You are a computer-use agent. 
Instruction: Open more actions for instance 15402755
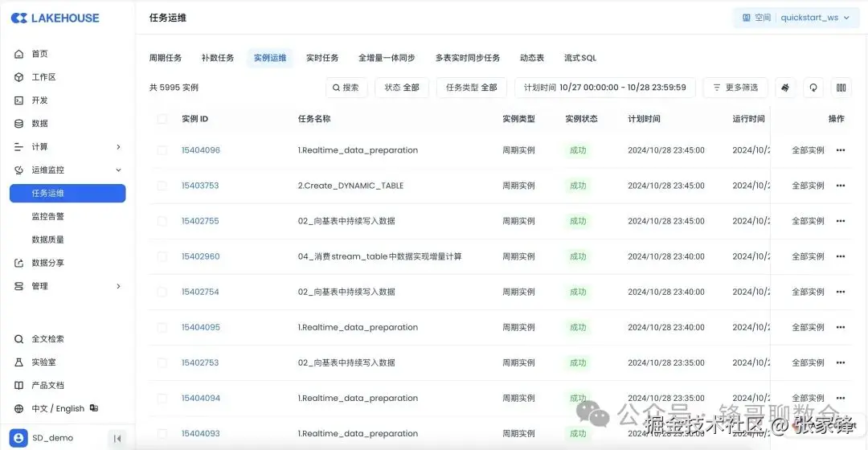pyautogui.click(x=841, y=221)
